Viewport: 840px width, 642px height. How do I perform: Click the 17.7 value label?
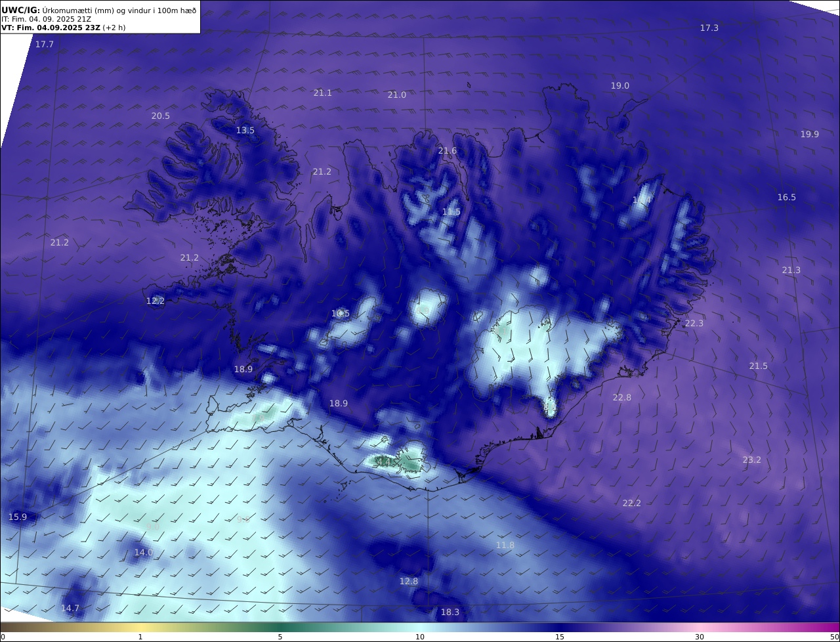coord(45,45)
